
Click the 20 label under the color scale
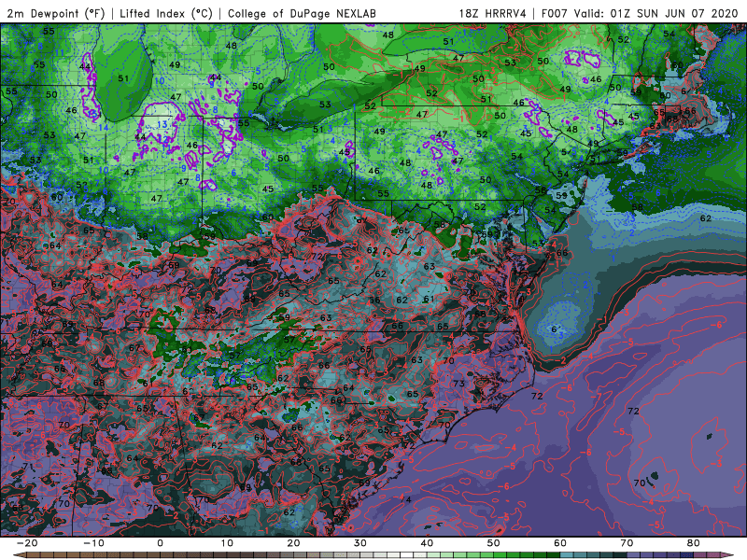click(293, 543)
